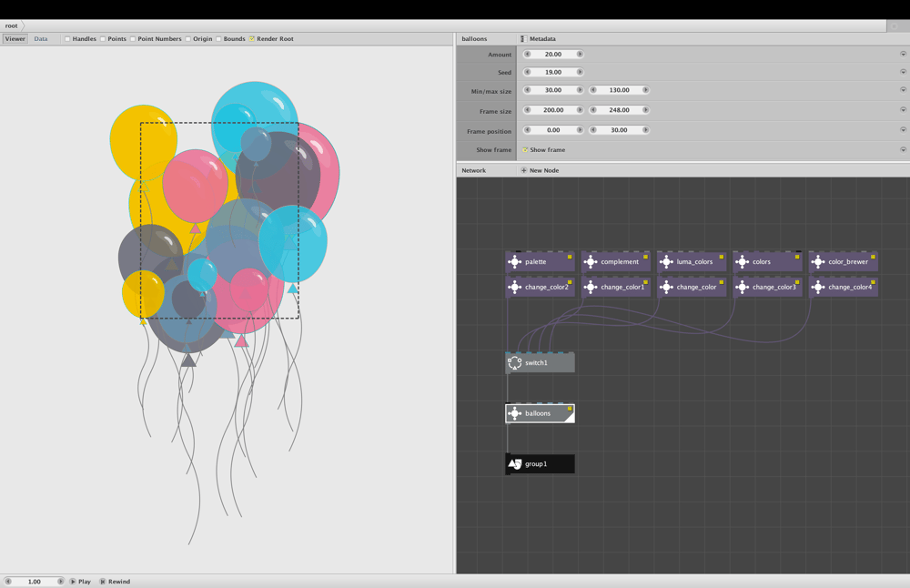Decrease the Amount value with left arrow
Screen dimensions: 910x588
point(527,54)
